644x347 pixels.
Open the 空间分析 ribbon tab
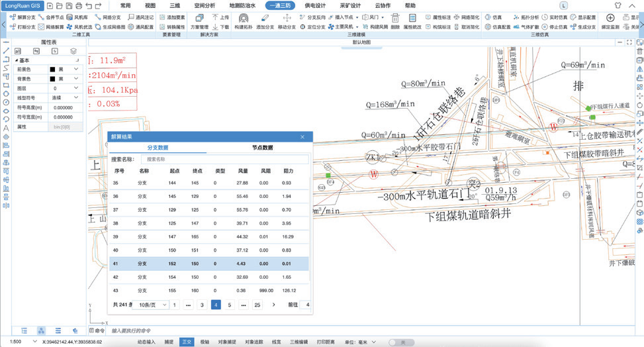(205, 5)
